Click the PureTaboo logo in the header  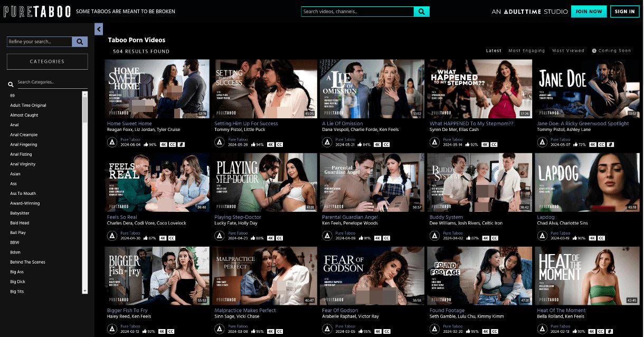pyautogui.click(x=36, y=11)
